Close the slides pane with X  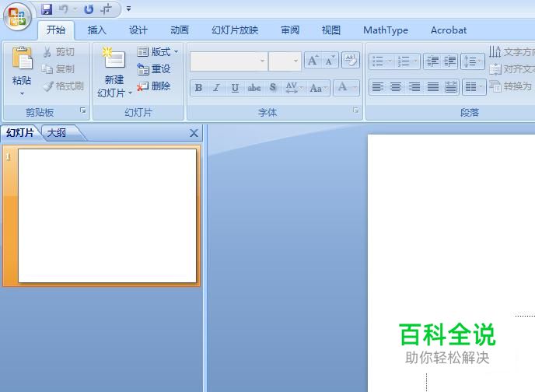point(194,133)
